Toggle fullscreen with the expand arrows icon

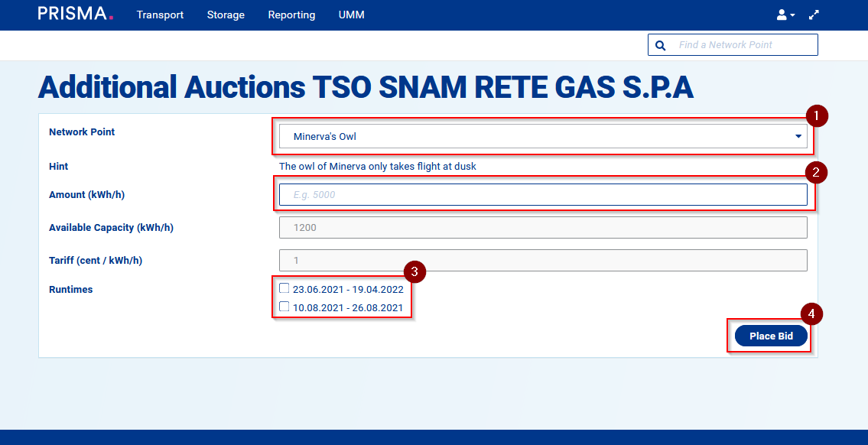(x=814, y=15)
